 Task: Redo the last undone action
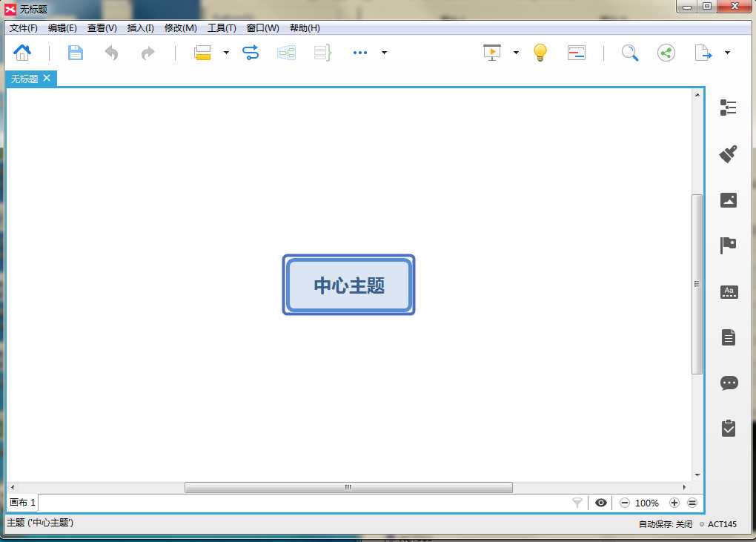click(x=148, y=52)
